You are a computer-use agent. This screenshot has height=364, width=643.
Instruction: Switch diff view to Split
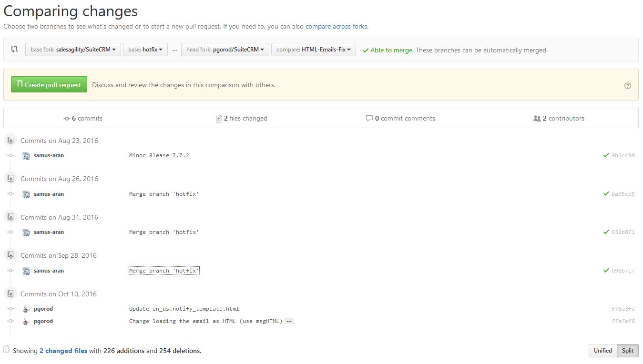(x=628, y=351)
